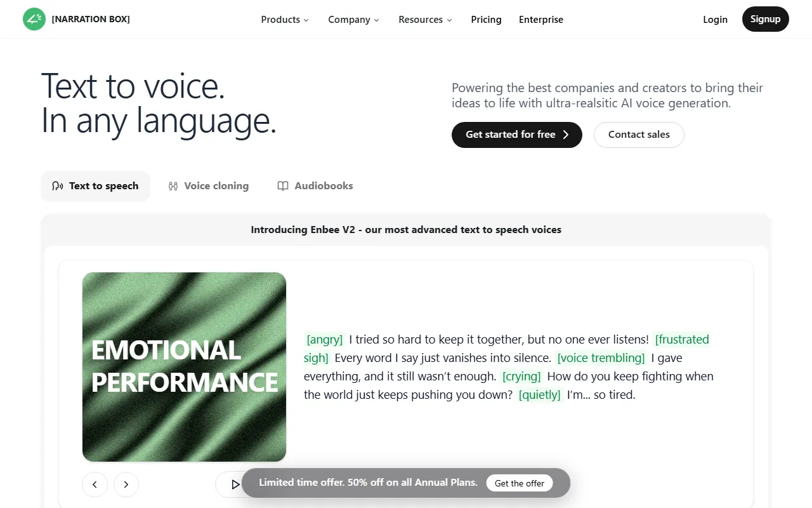Viewport: 812px width, 508px height.
Task: Select the [angry] emotion tag
Action: pyautogui.click(x=324, y=339)
